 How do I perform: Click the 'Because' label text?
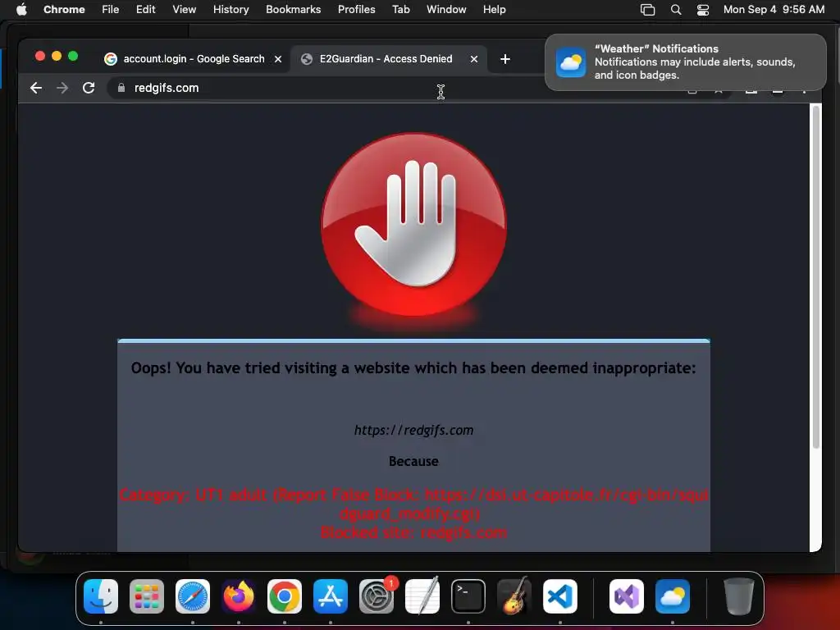[x=413, y=461]
